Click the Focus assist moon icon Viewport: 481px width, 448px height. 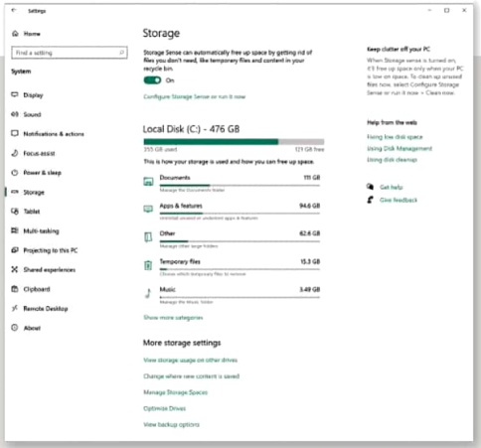tap(15, 153)
